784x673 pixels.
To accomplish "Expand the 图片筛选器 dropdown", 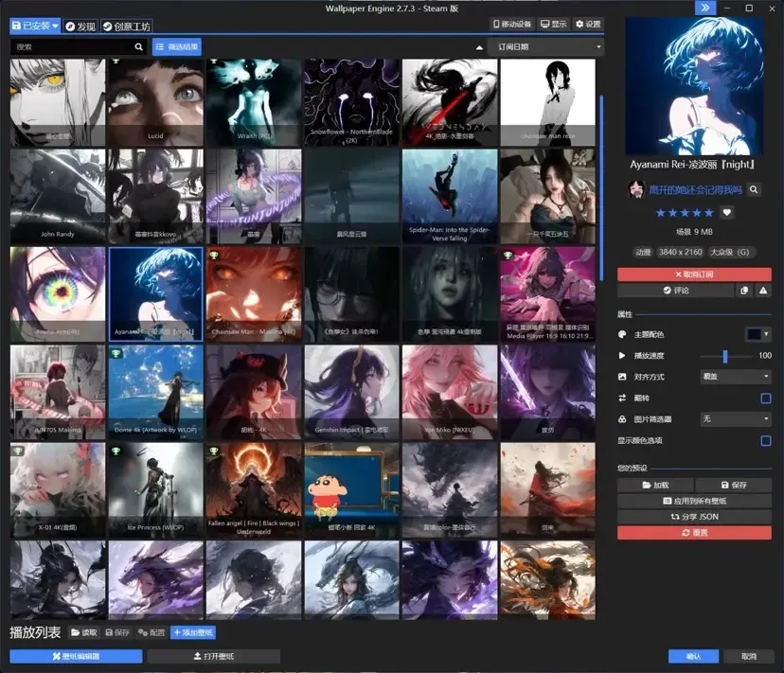I will tap(736, 419).
